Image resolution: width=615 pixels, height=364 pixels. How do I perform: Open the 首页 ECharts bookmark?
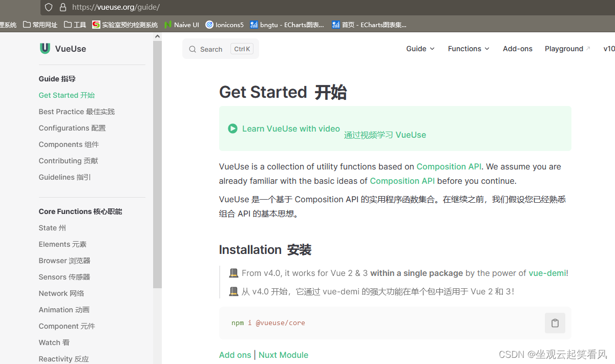click(369, 25)
